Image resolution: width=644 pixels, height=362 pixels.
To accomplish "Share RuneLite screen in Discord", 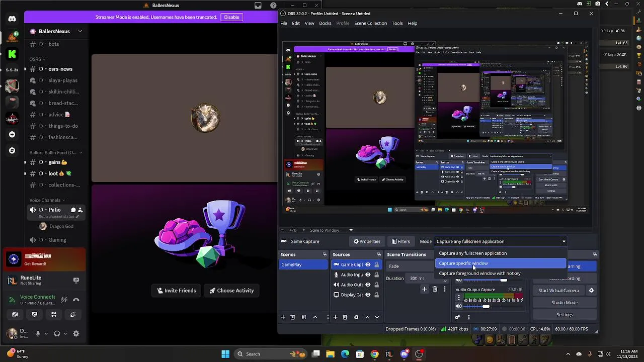I will click(76, 280).
